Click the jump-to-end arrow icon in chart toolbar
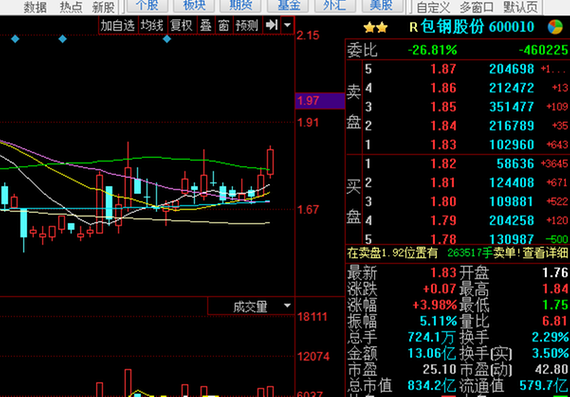570x397 pixels. (272, 25)
